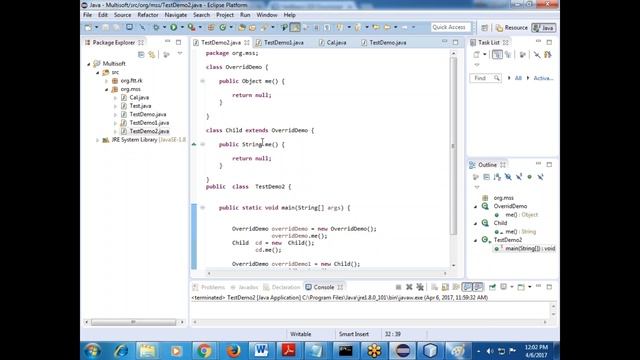Viewport: 640px width, 360px height.
Task: Toggle Scheduled presentation in Task List
Action: [508, 54]
